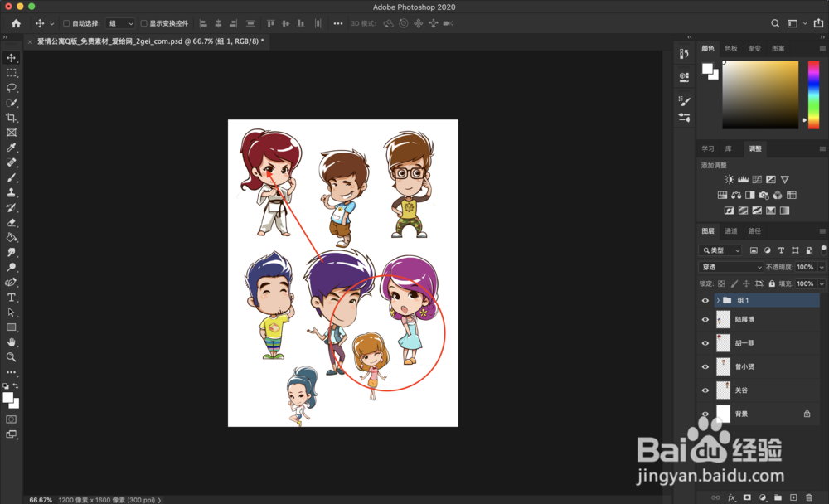The width and height of the screenshot is (829, 504).
Task: Select the Rectangle shape tool
Action: click(11, 327)
